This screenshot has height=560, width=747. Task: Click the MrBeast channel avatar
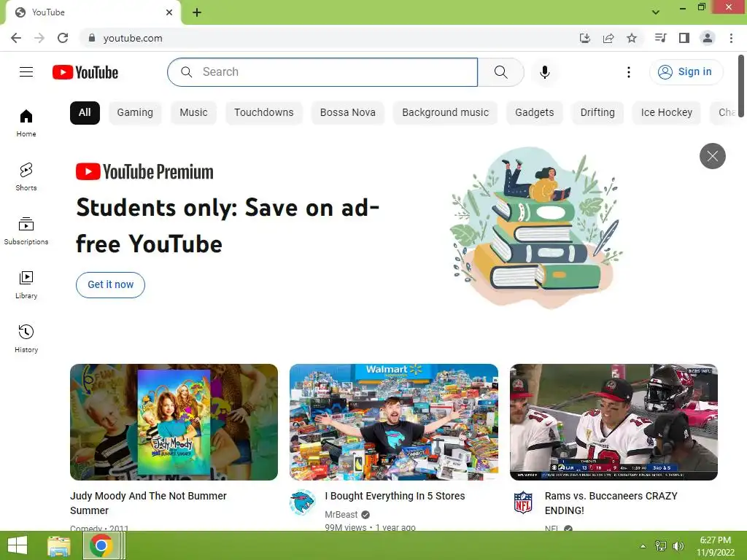coord(303,502)
